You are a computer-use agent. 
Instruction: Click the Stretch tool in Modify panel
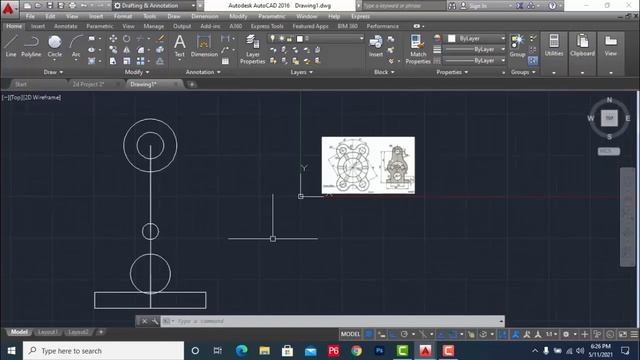coord(113,61)
